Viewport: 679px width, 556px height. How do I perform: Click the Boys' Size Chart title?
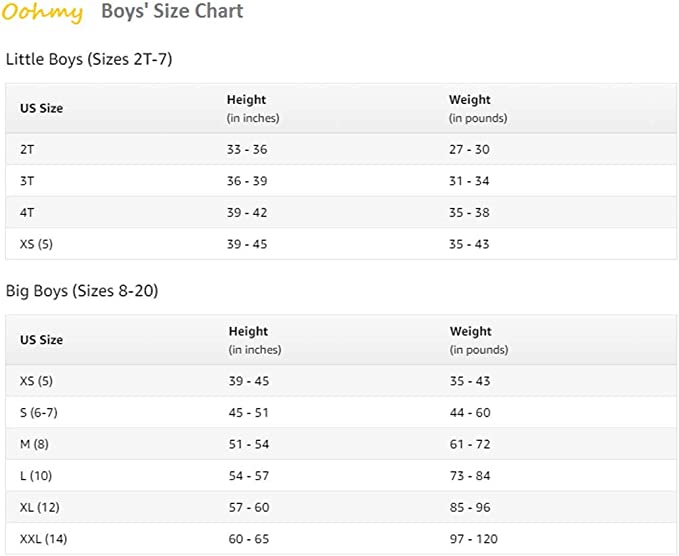coord(172,12)
